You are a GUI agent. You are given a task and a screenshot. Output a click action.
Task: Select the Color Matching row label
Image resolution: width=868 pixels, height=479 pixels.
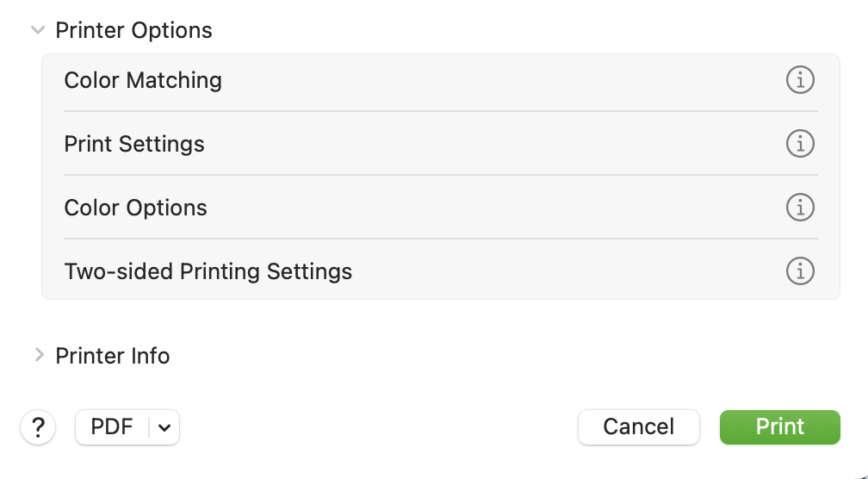(143, 80)
